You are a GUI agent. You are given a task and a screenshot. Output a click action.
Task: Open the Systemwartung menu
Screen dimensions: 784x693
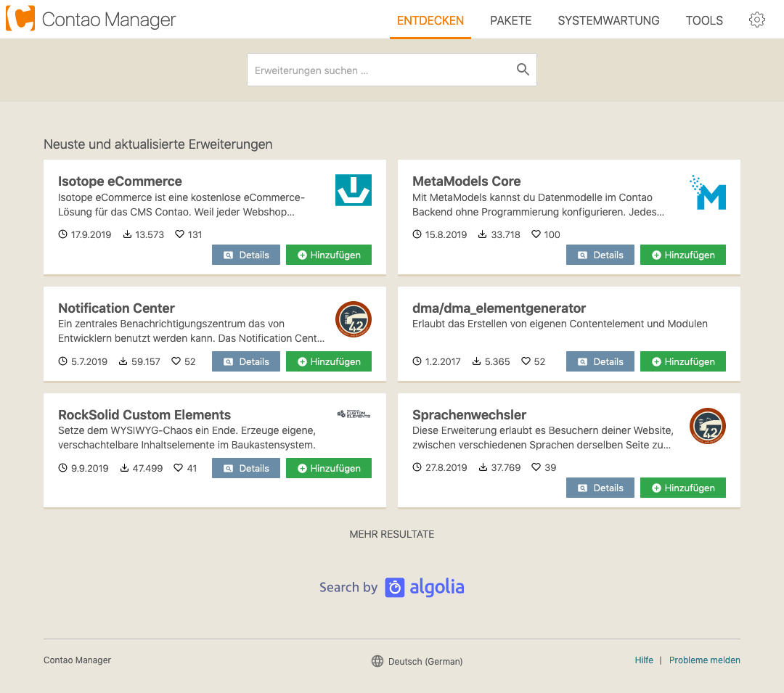click(x=608, y=20)
